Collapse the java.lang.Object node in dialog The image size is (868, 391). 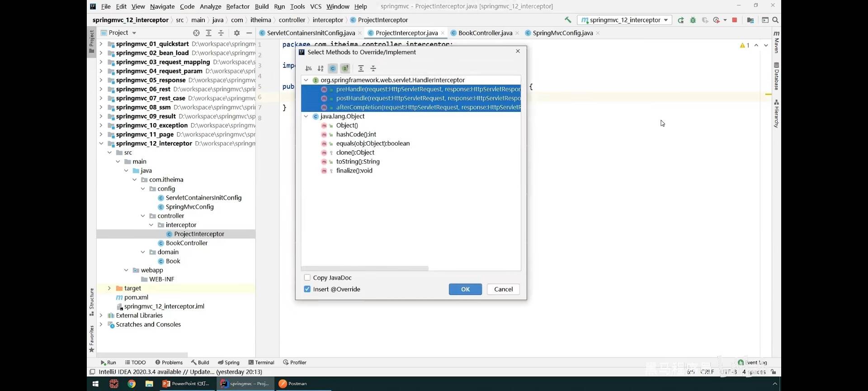coord(306,116)
